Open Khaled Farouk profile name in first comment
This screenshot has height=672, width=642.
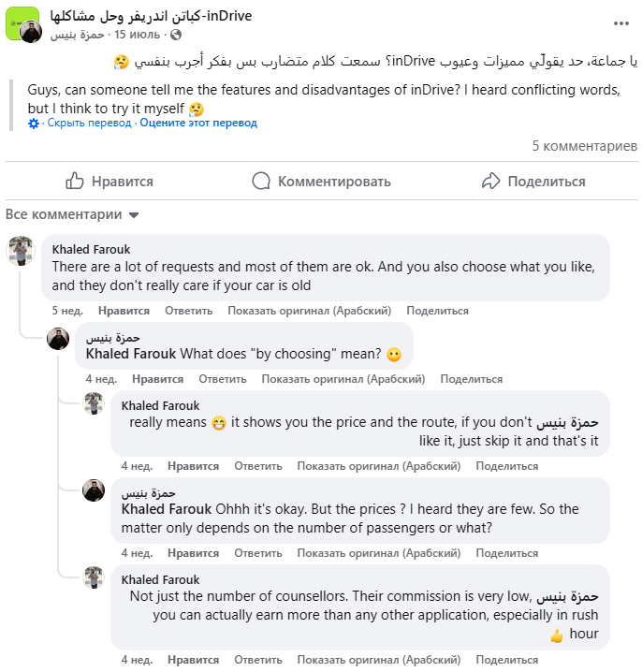(x=92, y=250)
